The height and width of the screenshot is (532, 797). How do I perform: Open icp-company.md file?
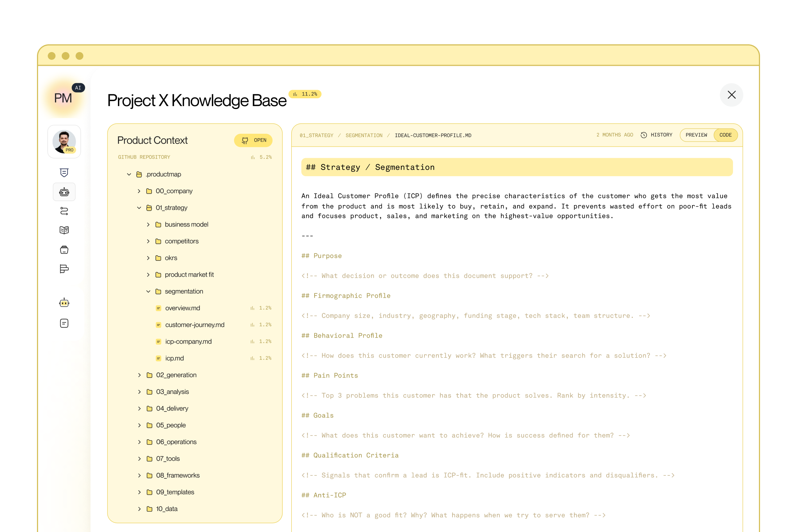(189, 342)
